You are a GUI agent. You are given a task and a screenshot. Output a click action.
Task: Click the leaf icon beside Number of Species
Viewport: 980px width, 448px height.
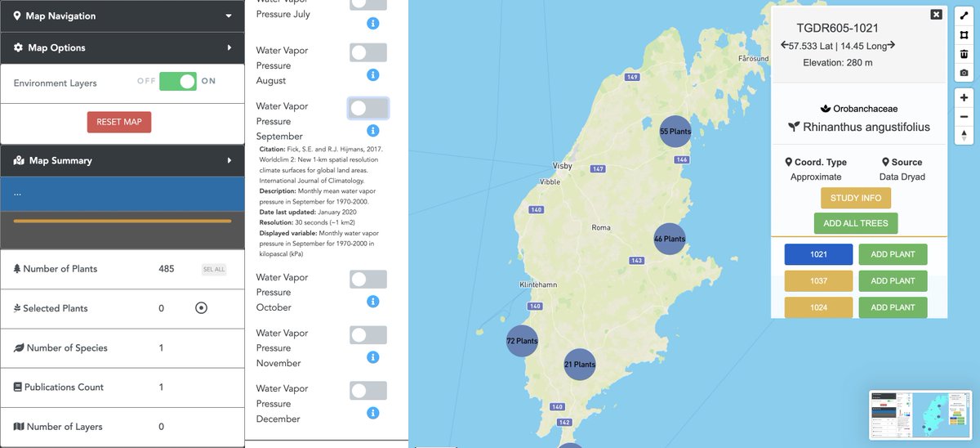(19, 347)
